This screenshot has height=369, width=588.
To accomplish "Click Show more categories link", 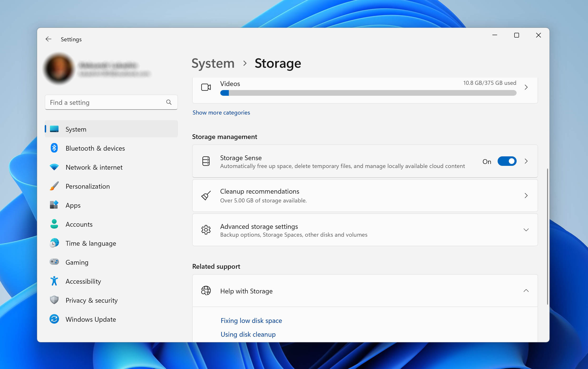I will (x=221, y=112).
